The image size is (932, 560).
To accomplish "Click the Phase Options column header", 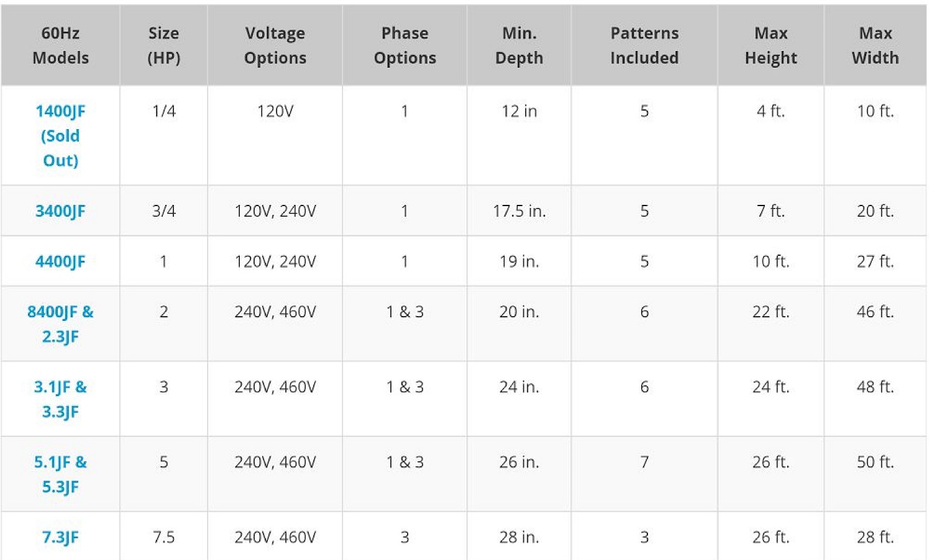I will point(404,45).
